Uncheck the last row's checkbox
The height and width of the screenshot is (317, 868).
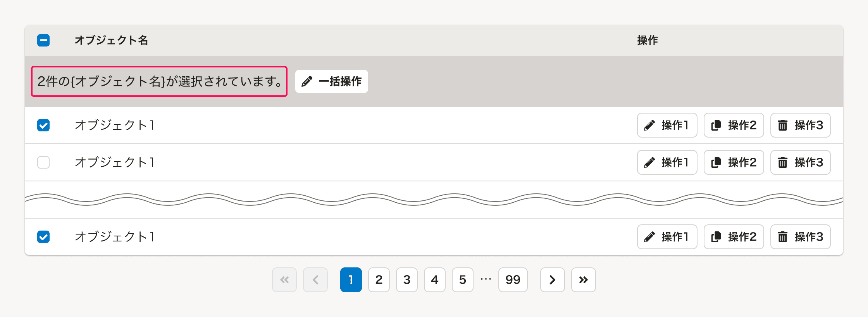(x=43, y=237)
